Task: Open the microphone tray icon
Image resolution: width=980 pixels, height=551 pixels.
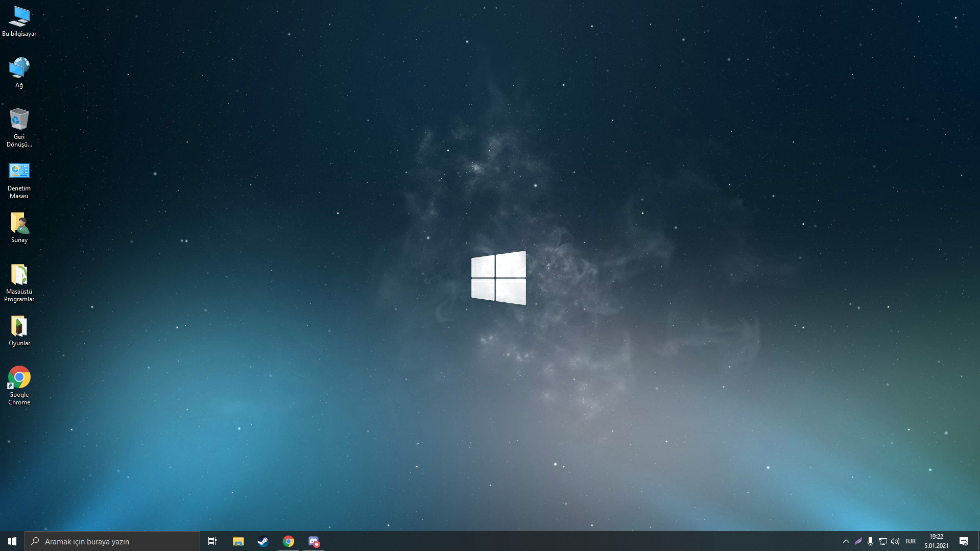Action: [x=871, y=541]
